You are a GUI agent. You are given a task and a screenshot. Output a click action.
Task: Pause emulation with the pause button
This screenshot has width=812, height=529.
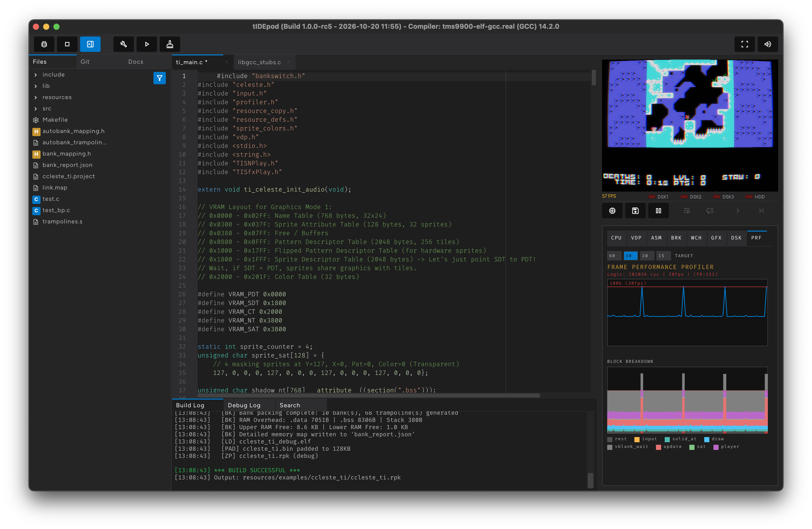[659, 211]
